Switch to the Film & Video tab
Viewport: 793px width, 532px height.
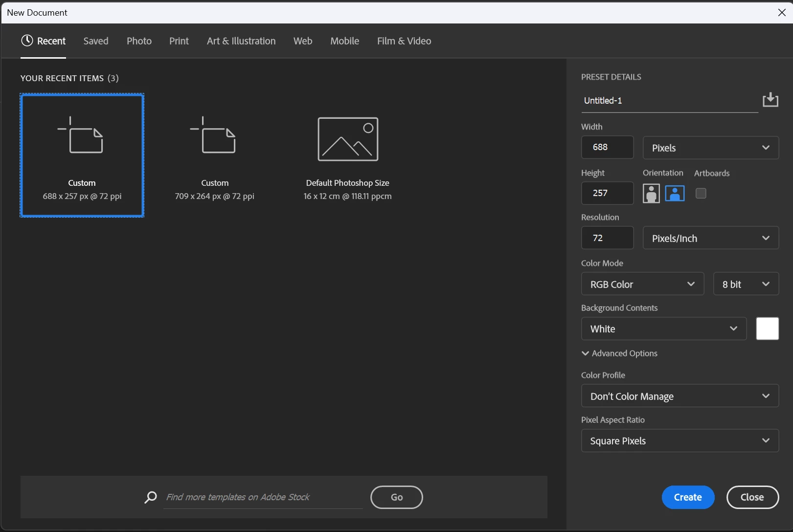[404, 41]
